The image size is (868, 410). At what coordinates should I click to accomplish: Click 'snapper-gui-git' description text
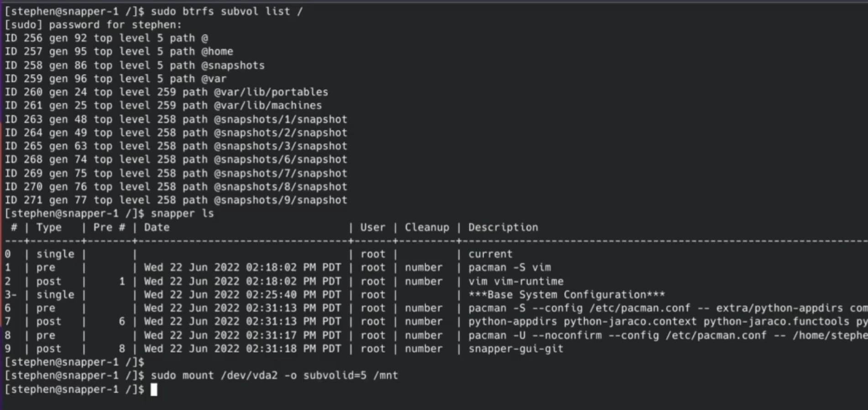(x=516, y=349)
